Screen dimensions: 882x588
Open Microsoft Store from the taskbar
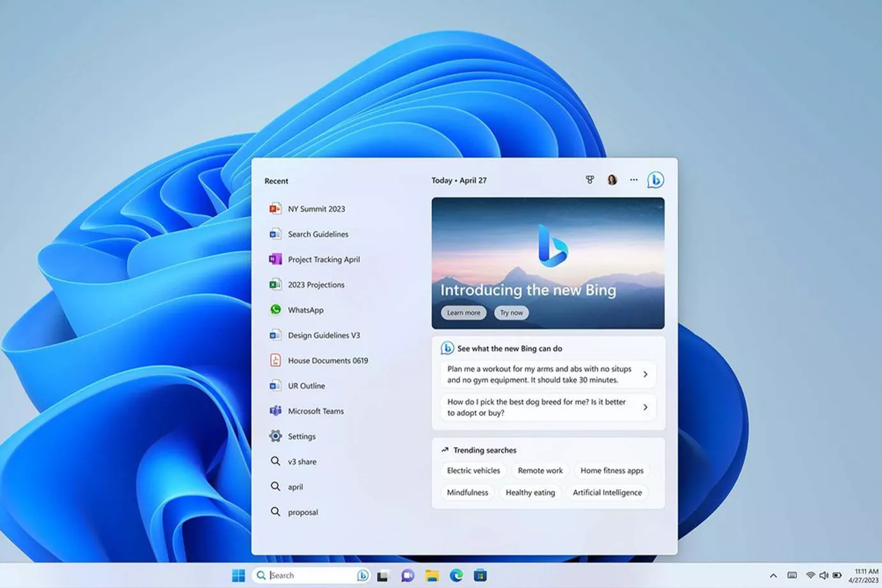tap(481, 576)
